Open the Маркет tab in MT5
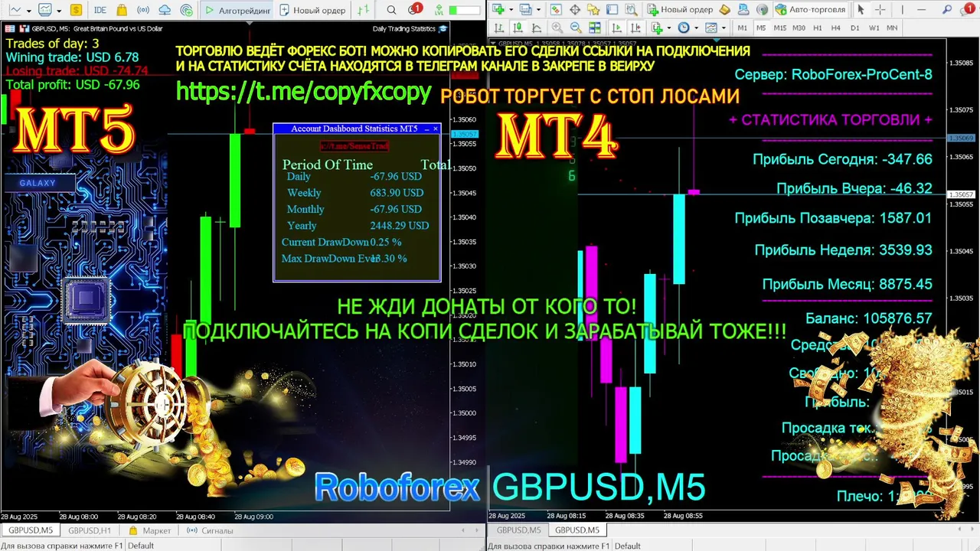 pos(150,530)
